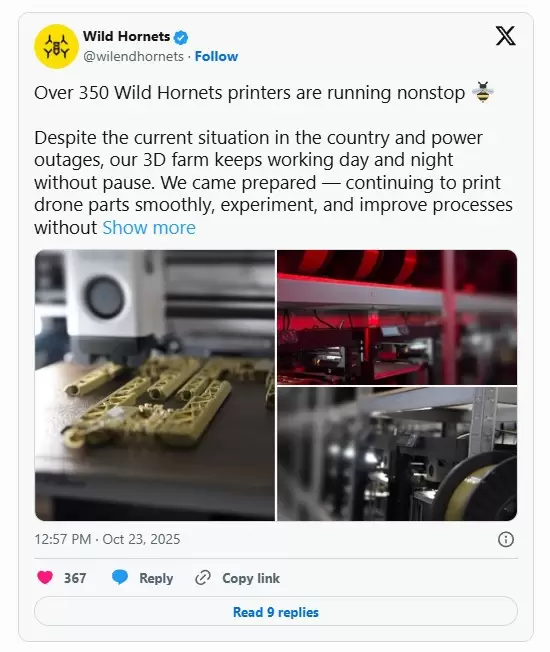Viewport: 550px width, 652px height.
Task: Open the gold printed drone parts photo
Action: [155, 385]
